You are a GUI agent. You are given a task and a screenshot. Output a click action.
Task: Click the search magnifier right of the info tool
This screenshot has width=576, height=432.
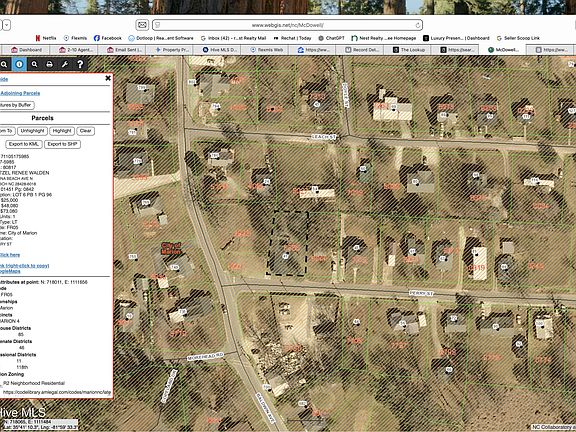pos(35,64)
